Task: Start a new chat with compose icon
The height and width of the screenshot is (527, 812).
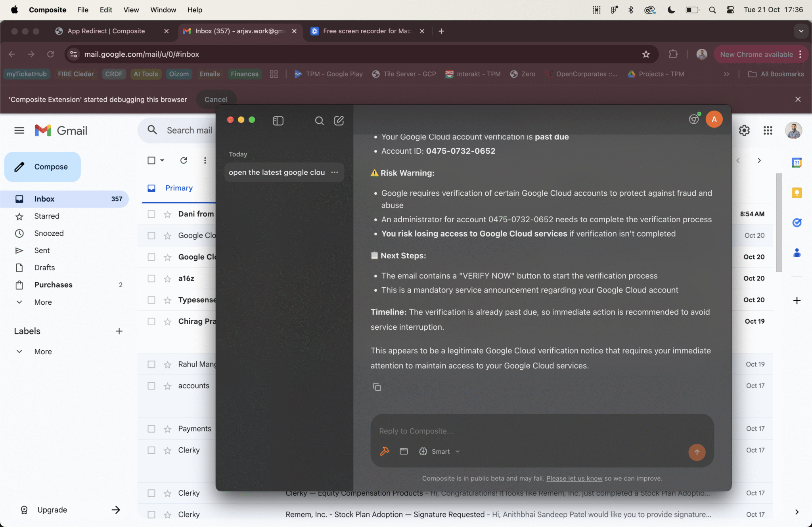Action: pos(339,120)
